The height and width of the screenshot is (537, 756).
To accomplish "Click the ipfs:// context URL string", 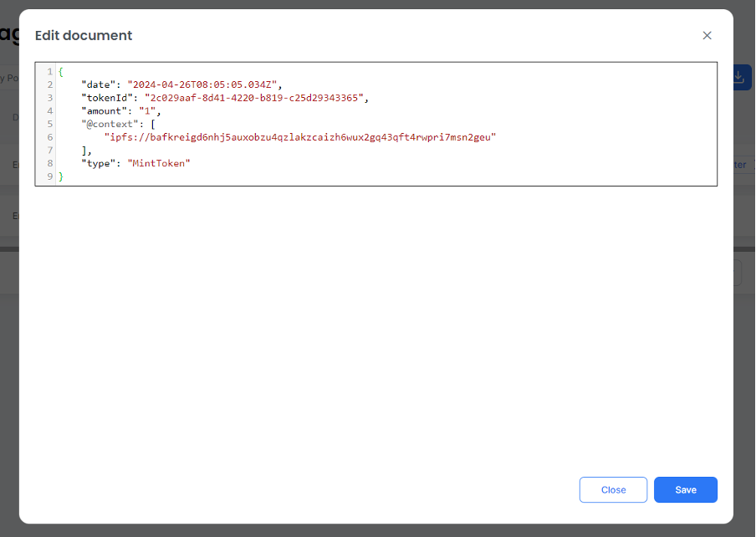I will click(x=300, y=137).
